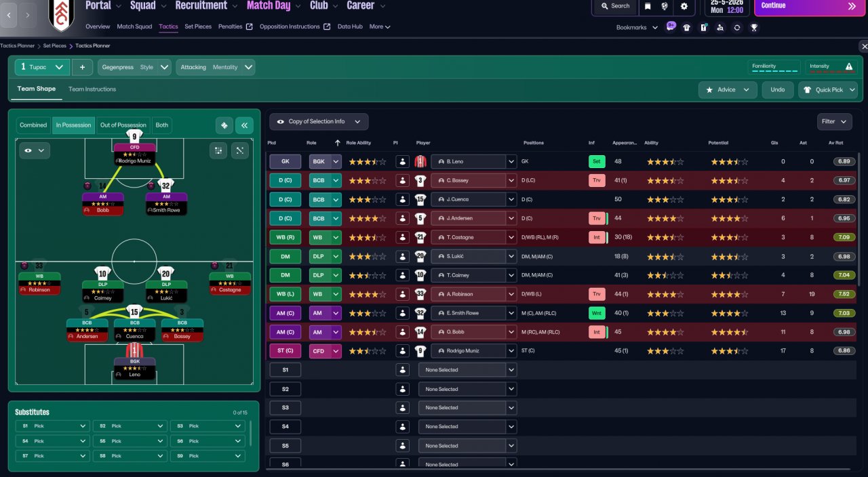Go forward with the right arrow
Image resolution: width=868 pixels, height=477 pixels.
coord(28,14)
